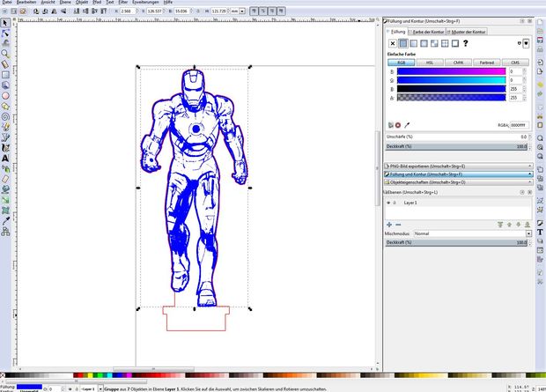Select the Selector arrow tool
This screenshot has height=392, width=546.
pos(5,23)
